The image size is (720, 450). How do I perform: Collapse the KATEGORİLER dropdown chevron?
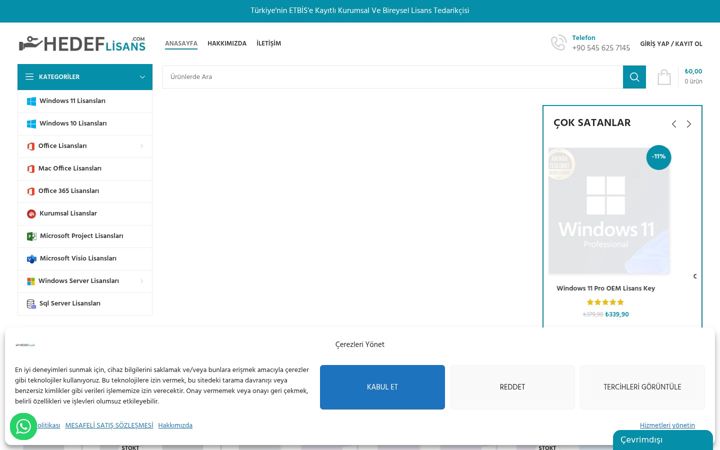tap(142, 77)
